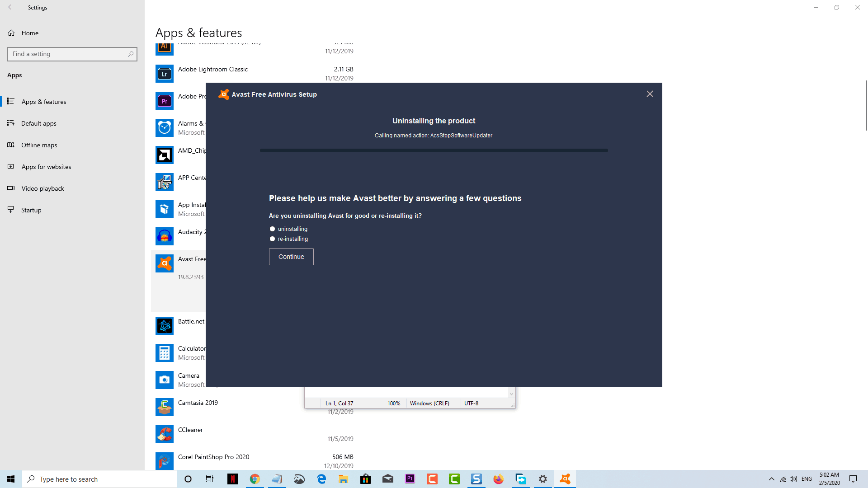868x488 pixels.
Task: Open Firefox from the taskbar
Action: pyautogui.click(x=499, y=479)
